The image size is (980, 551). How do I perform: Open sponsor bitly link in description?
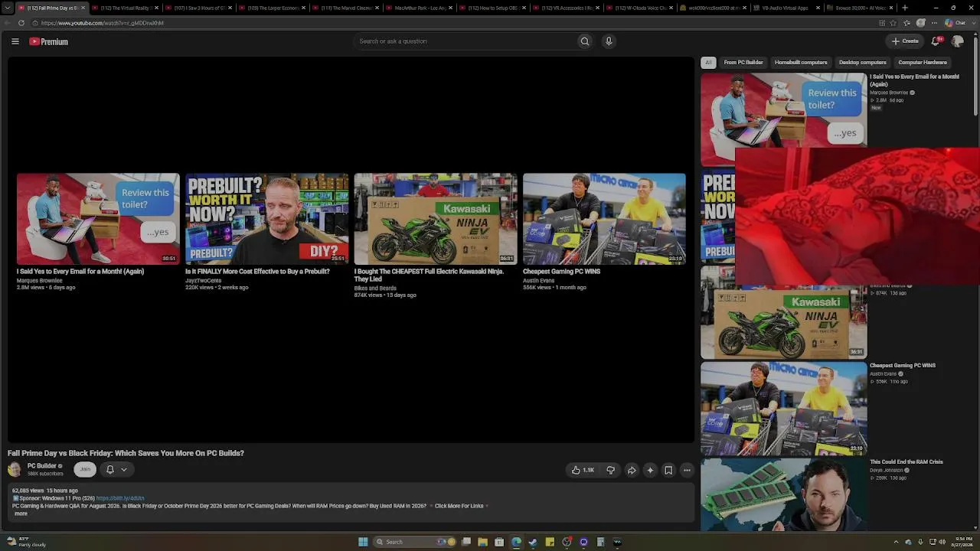tap(120, 498)
